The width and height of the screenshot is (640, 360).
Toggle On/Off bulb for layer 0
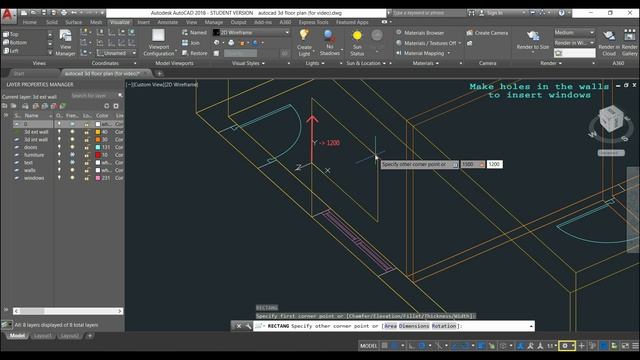59,124
